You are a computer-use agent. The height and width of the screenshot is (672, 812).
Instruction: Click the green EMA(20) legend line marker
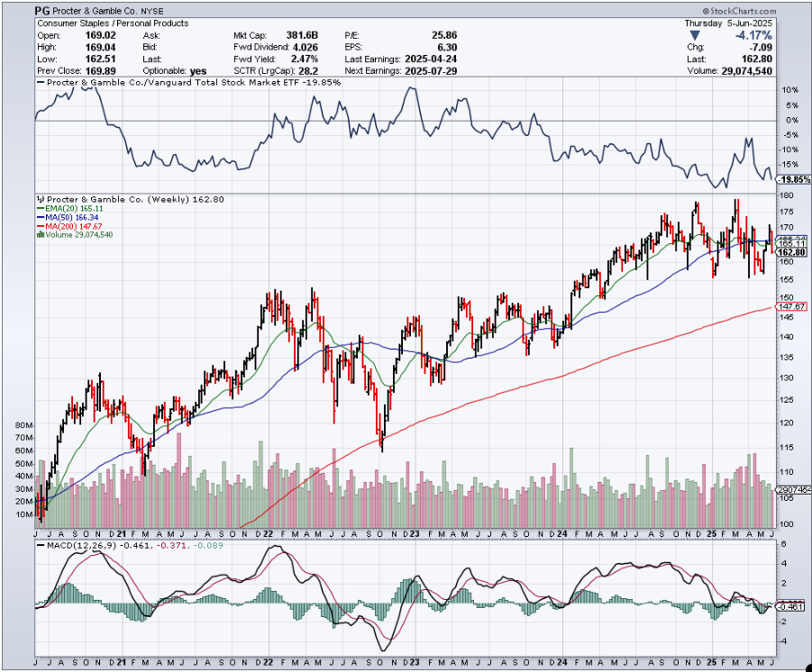41,209
